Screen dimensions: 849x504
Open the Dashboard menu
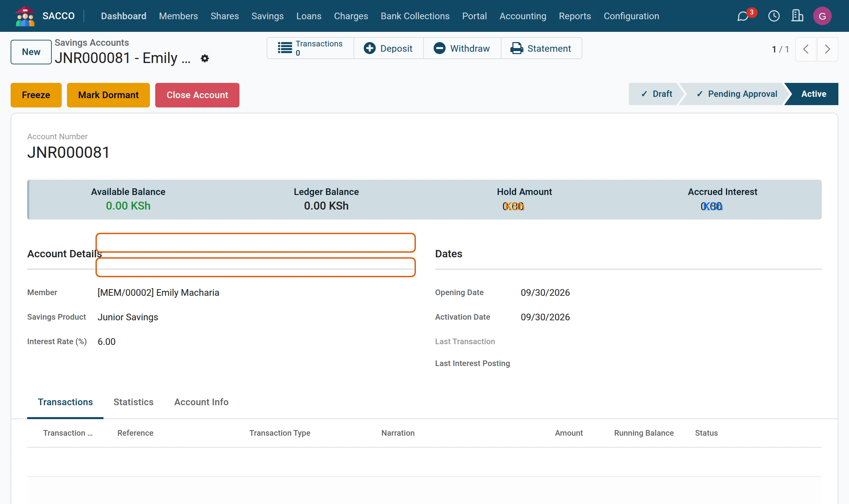[124, 16]
